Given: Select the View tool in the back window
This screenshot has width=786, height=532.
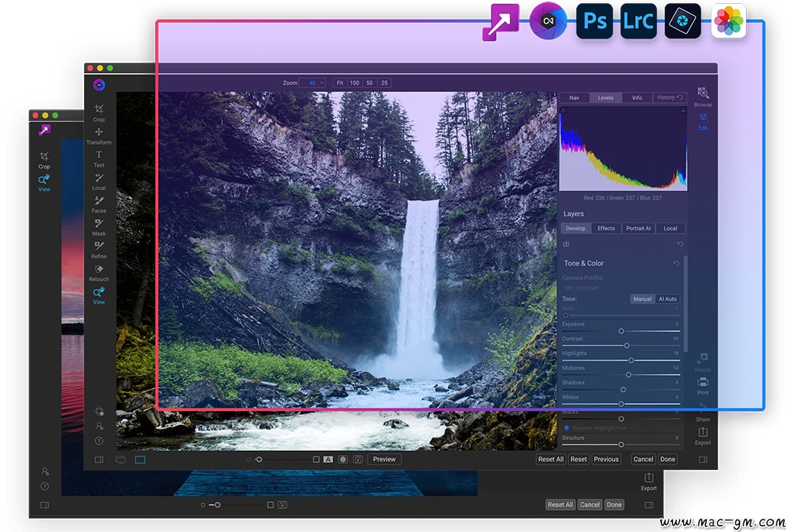Looking at the screenshot, I should [x=44, y=183].
